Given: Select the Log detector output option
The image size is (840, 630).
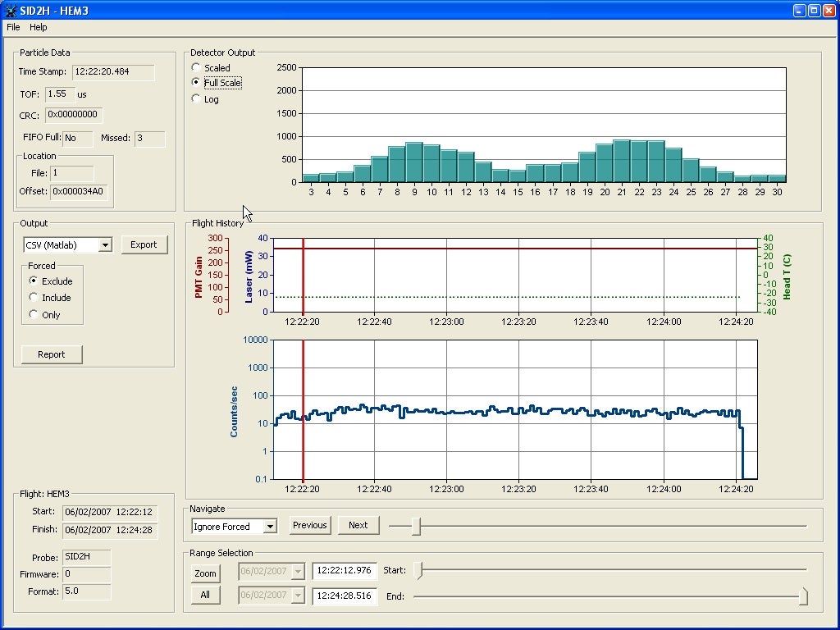Looking at the screenshot, I should pyautogui.click(x=196, y=98).
